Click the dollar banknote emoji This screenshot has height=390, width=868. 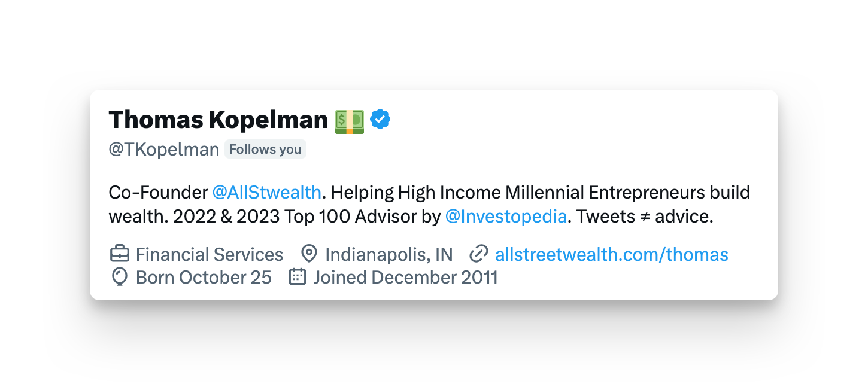coord(350,121)
